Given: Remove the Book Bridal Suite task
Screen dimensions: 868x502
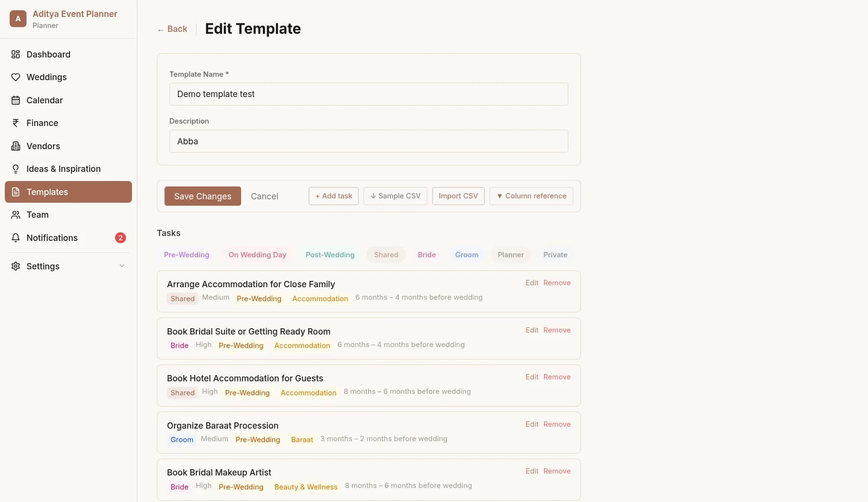Looking at the screenshot, I should [557, 330].
